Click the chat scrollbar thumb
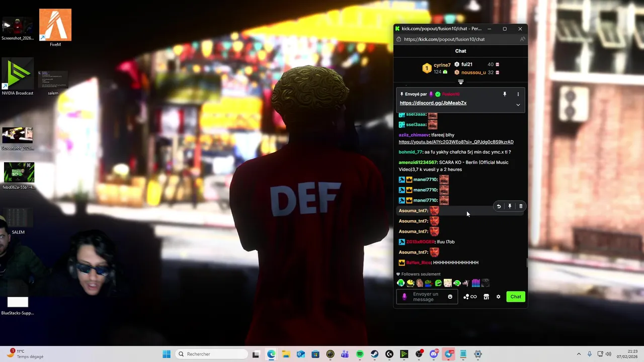644x362 pixels. tap(527, 263)
